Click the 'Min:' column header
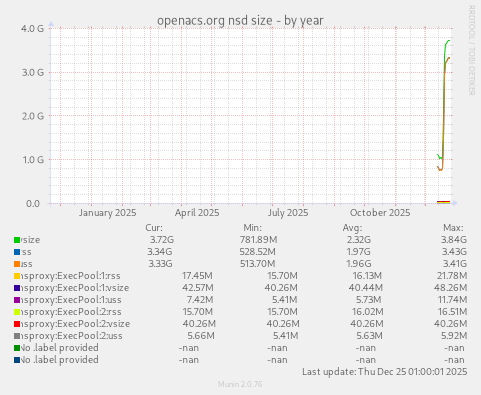 click(x=252, y=228)
